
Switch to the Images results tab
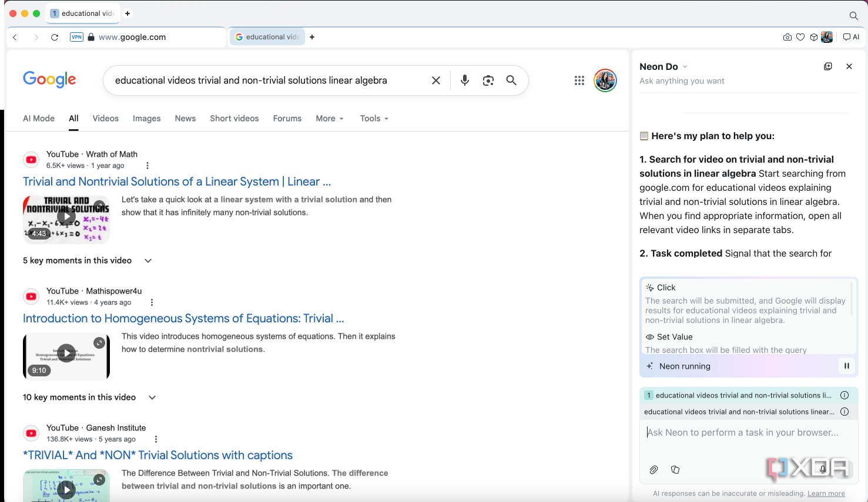[147, 119]
